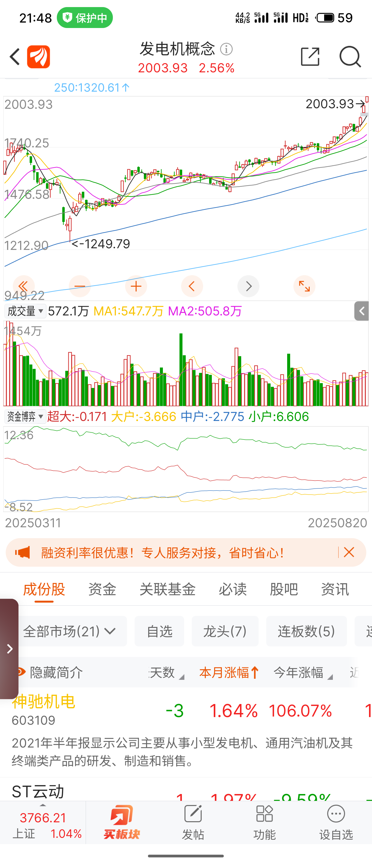The width and height of the screenshot is (372, 868).
Task: Expand the left side drawer arrow
Action: click(9, 649)
